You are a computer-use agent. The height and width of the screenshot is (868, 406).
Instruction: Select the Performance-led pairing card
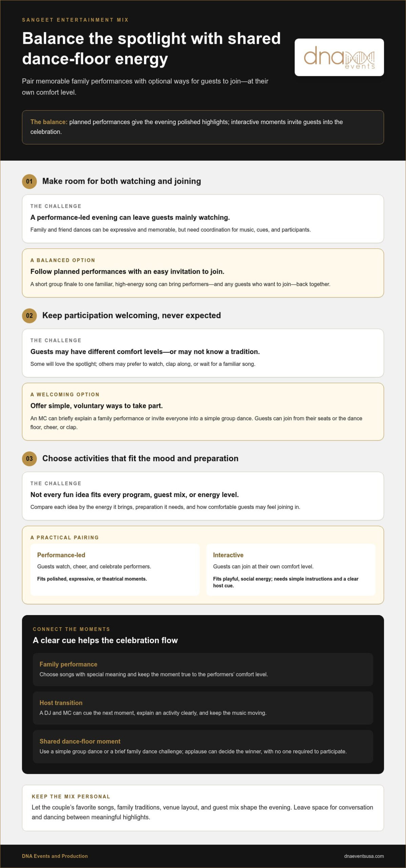(115, 570)
